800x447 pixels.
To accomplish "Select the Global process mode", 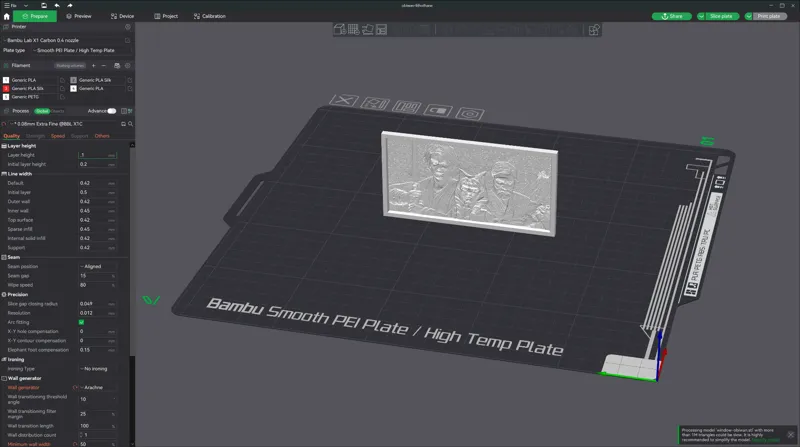I will pos(42,111).
